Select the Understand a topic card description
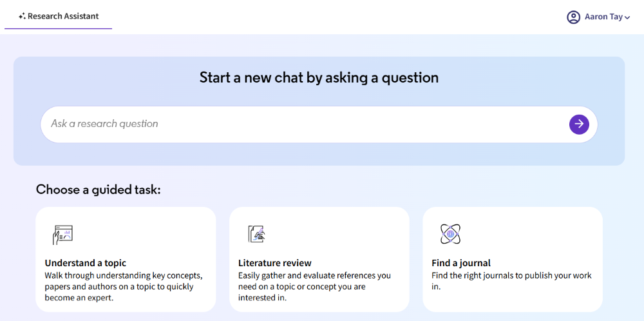644x321 pixels. tap(124, 286)
